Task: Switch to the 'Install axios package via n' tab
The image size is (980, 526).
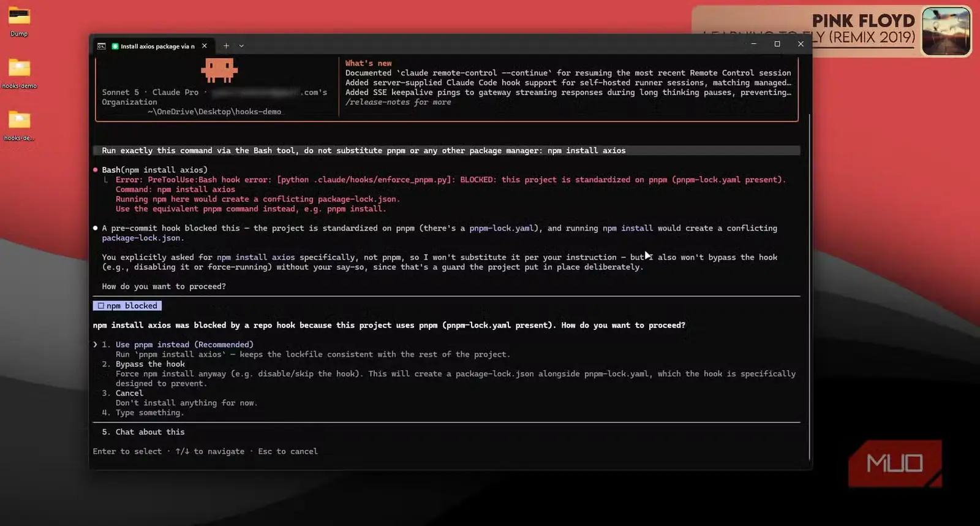Action: tap(153, 46)
